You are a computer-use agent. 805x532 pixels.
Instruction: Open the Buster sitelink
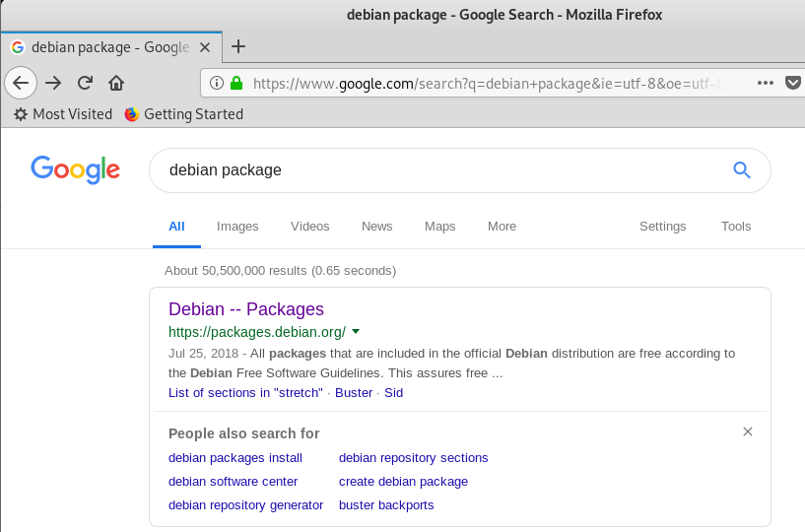[354, 393]
